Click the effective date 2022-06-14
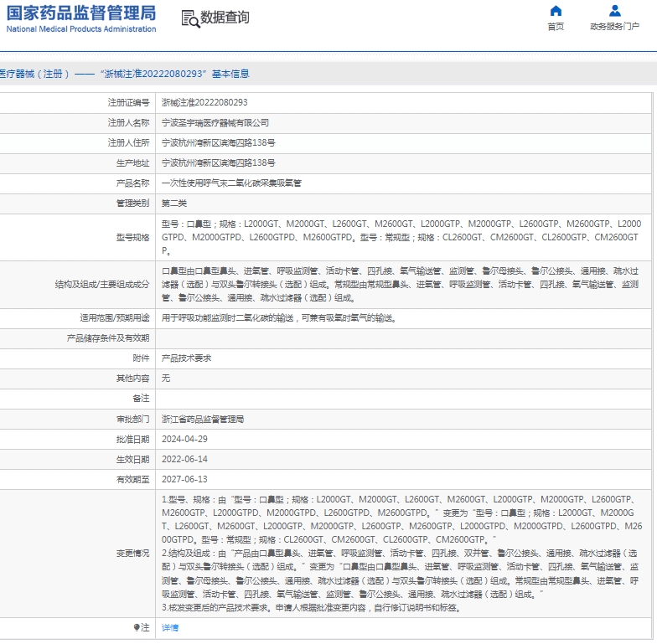657x644 pixels. (184, 459)
